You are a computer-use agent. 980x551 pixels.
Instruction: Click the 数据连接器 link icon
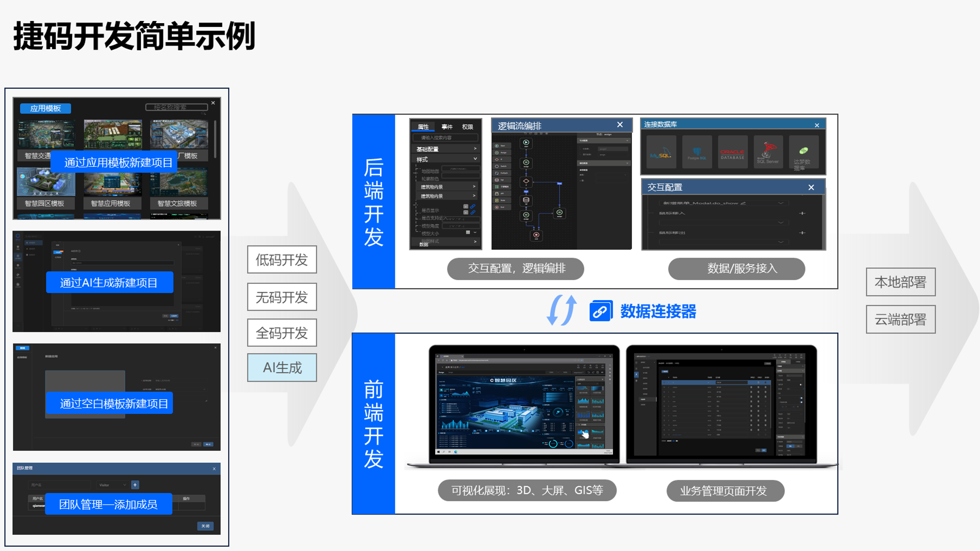601,311
